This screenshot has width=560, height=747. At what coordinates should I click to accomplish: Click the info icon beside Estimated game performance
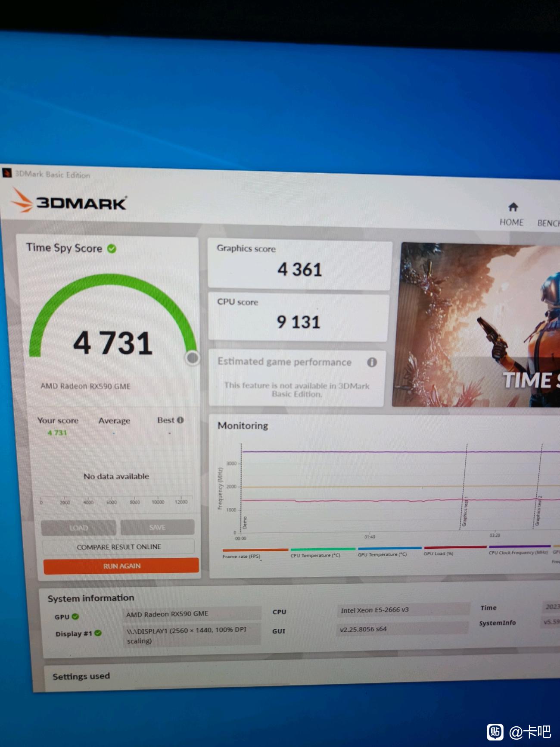(x=372, y=362)
